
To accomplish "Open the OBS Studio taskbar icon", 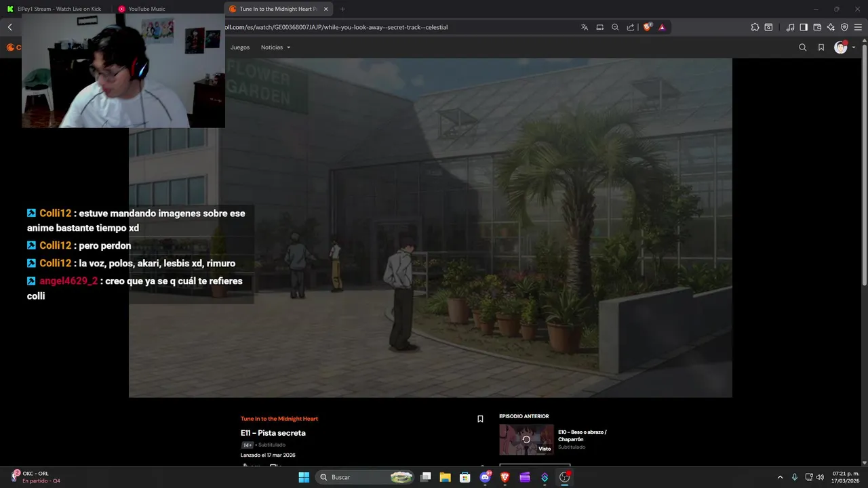I will (564, 477).
